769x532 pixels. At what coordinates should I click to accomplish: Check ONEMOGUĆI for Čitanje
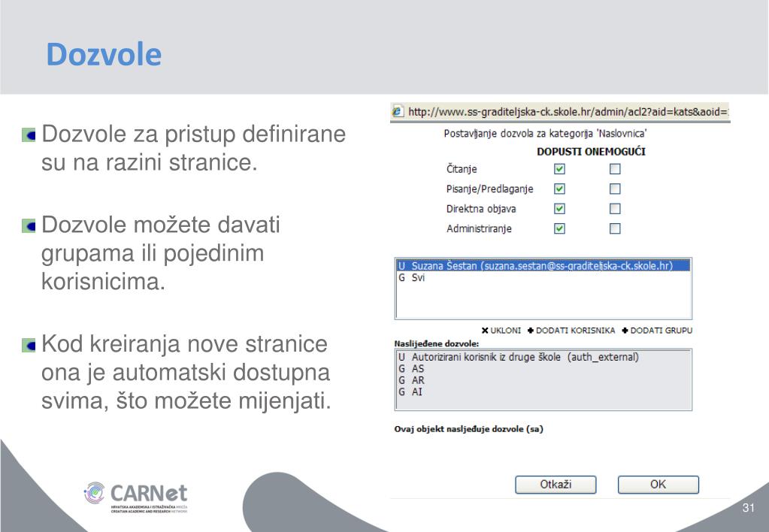point(614,169)
